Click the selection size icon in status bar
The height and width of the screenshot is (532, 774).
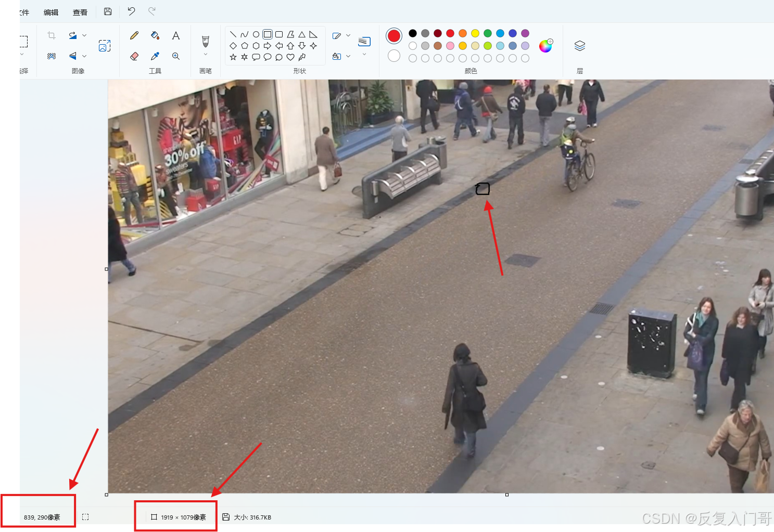pyautogui.click(x=85, y=517)
